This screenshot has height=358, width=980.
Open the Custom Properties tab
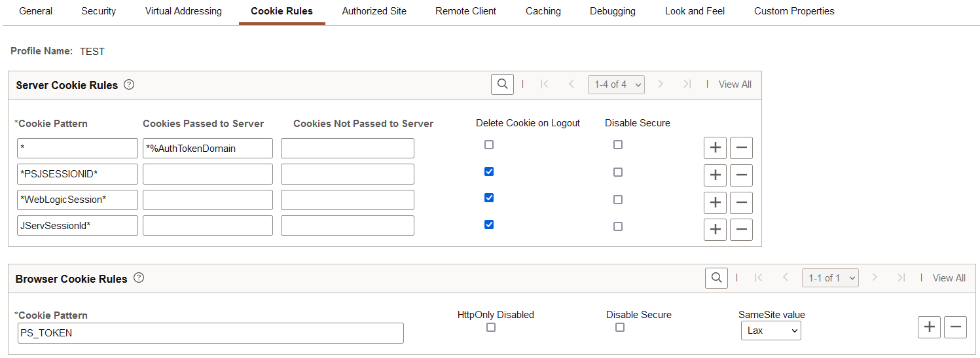click(794, 11)
